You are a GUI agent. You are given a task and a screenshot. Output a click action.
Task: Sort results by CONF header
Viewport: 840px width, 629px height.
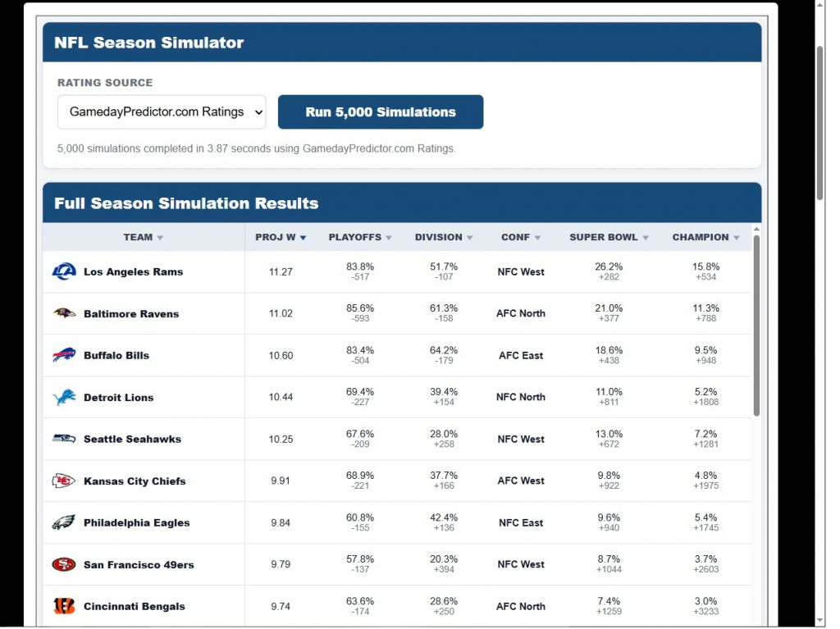click(521, 237)
